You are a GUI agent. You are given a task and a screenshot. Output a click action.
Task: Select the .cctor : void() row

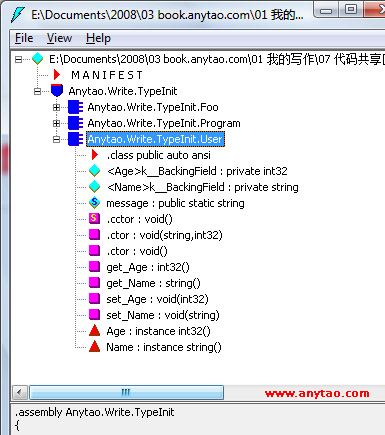tap(140, 219)
